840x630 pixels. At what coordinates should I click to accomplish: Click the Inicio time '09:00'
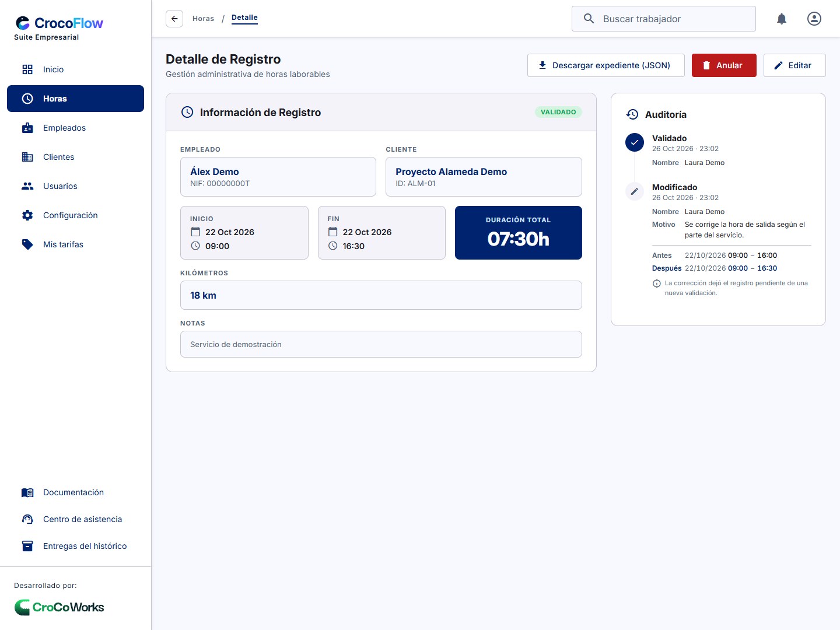click(x=217, y=246)
